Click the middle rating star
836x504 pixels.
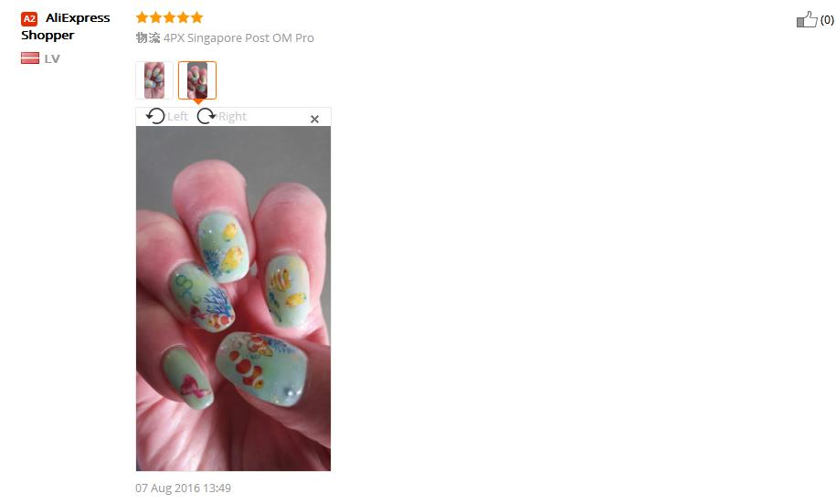click(170, 17)
